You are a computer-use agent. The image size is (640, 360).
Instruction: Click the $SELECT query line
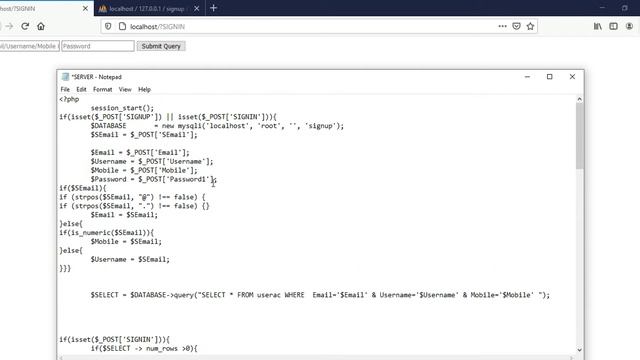tap(320, 295)
